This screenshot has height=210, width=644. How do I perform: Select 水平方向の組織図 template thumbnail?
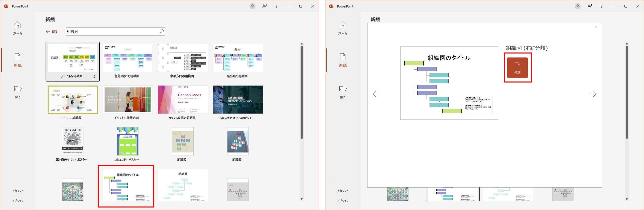(183, 58)
